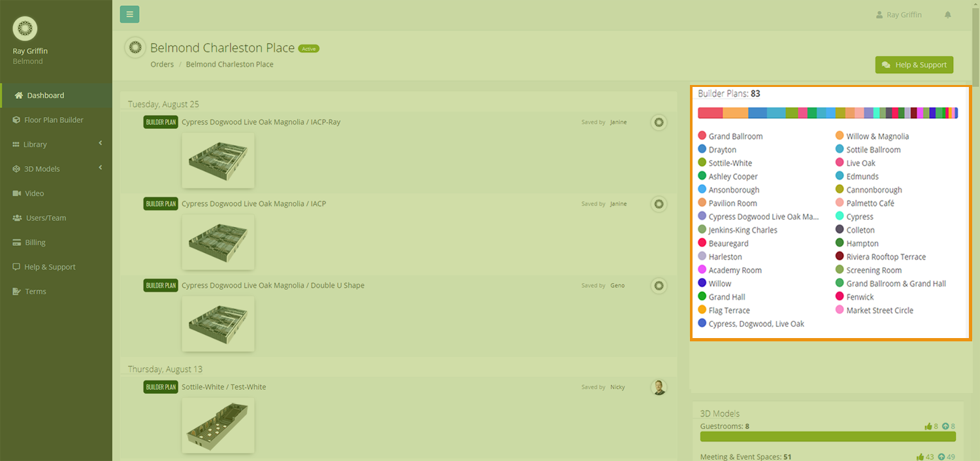
Task: Open IACP-Ray floor plan thumbnail
Action: (x=218, y=160)
